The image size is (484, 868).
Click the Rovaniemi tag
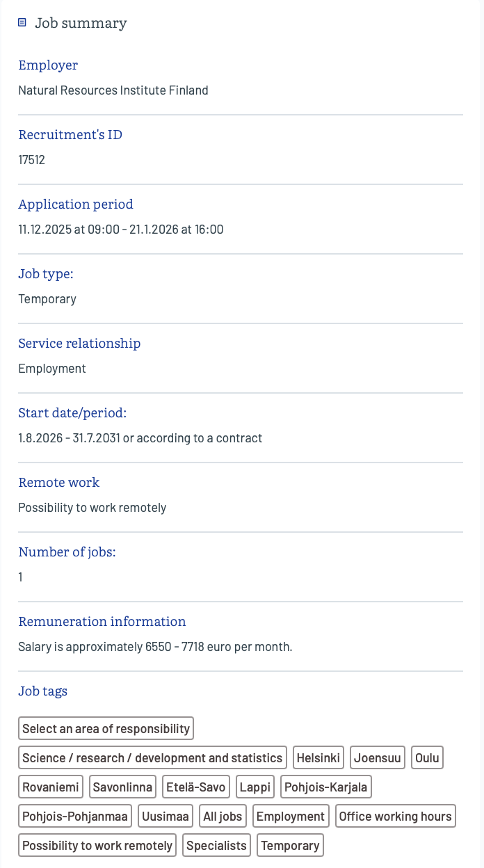pyautogui.click(x=51, y=787)
